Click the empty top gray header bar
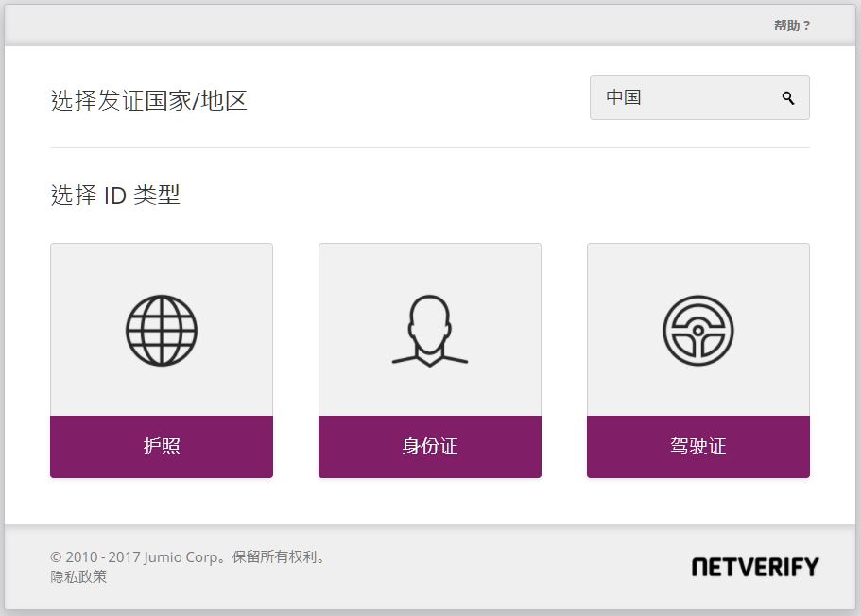 click(378, 26)
